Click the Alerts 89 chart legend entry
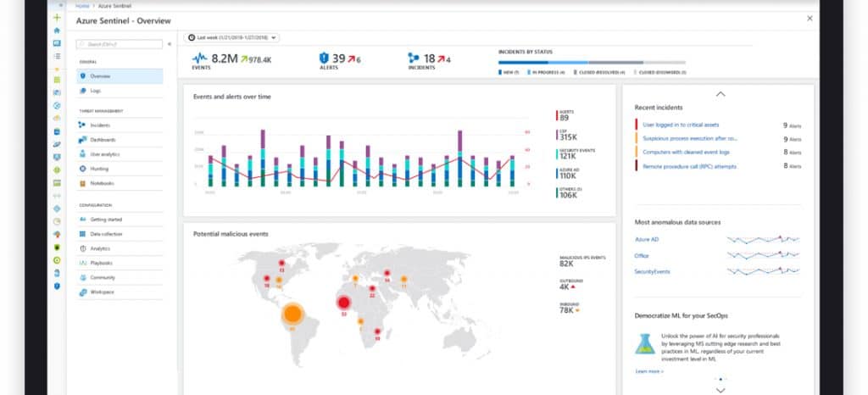868x395 pixels. 565,115
